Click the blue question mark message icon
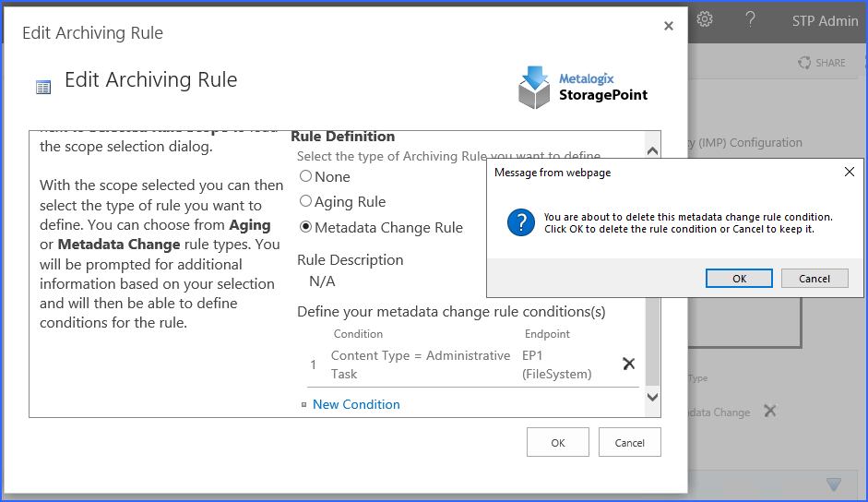Image resolution: width=868 pixels, height=502 pixels. click(x=521, y=222)
